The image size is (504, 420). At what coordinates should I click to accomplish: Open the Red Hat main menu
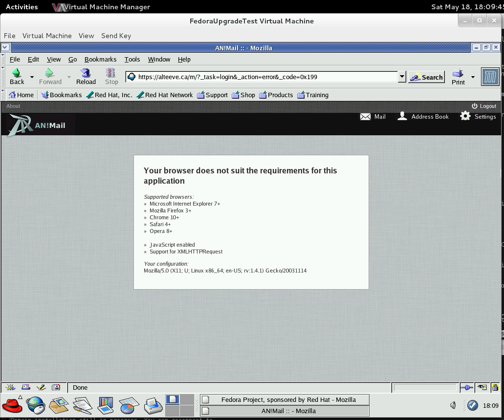point(12,405)
